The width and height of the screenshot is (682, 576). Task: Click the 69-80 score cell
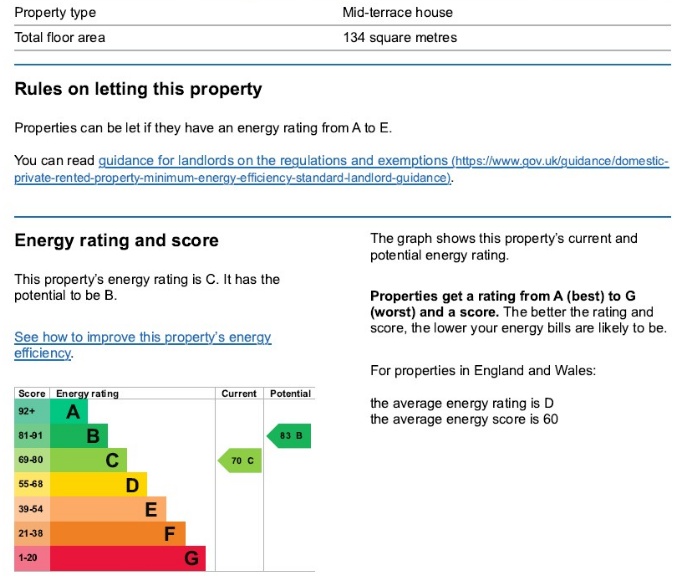coord(32,460)
